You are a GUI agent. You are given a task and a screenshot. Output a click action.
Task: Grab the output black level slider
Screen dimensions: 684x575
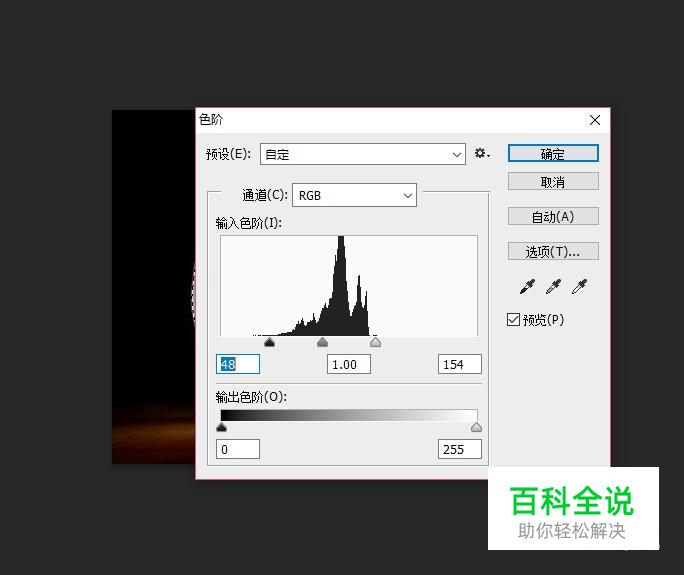pos(222,427)
